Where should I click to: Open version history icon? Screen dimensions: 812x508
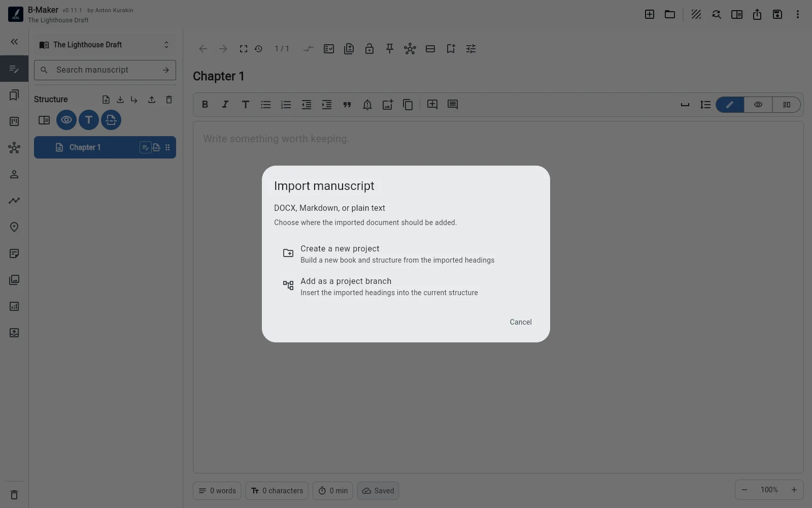pos(258,49)
